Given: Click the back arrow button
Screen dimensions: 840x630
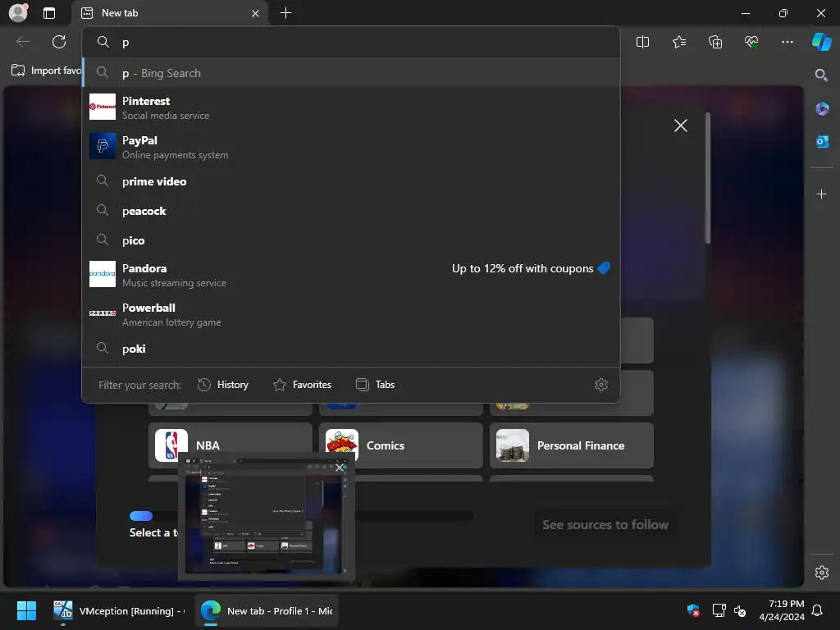Looking at the screenshot, I should point(22,42).
